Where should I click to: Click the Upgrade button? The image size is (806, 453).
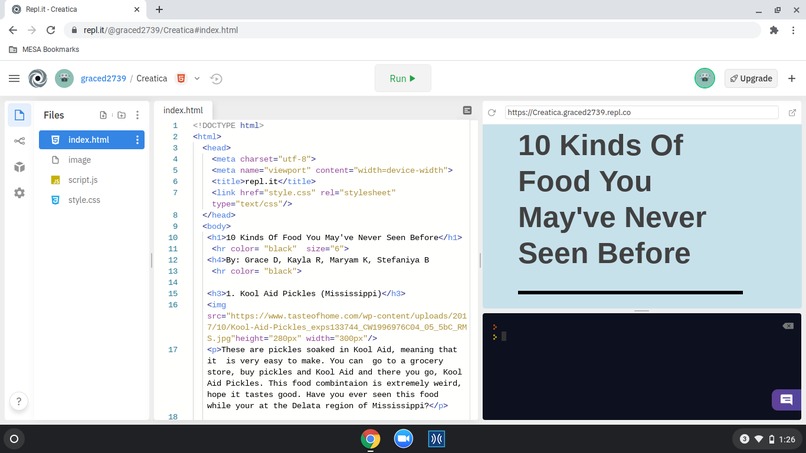[x=750, y=78]
